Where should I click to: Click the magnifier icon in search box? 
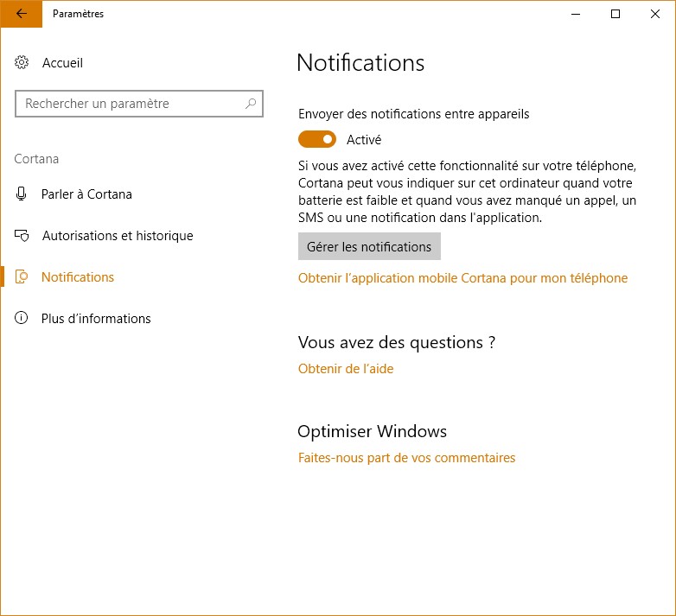(x=251, y=104)
